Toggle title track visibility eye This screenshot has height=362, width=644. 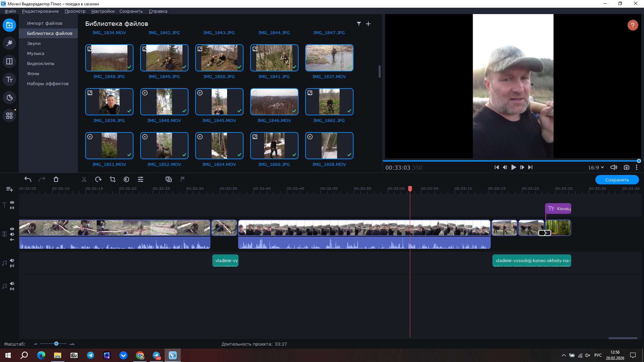pyautogui.click(x=12, y=202)
